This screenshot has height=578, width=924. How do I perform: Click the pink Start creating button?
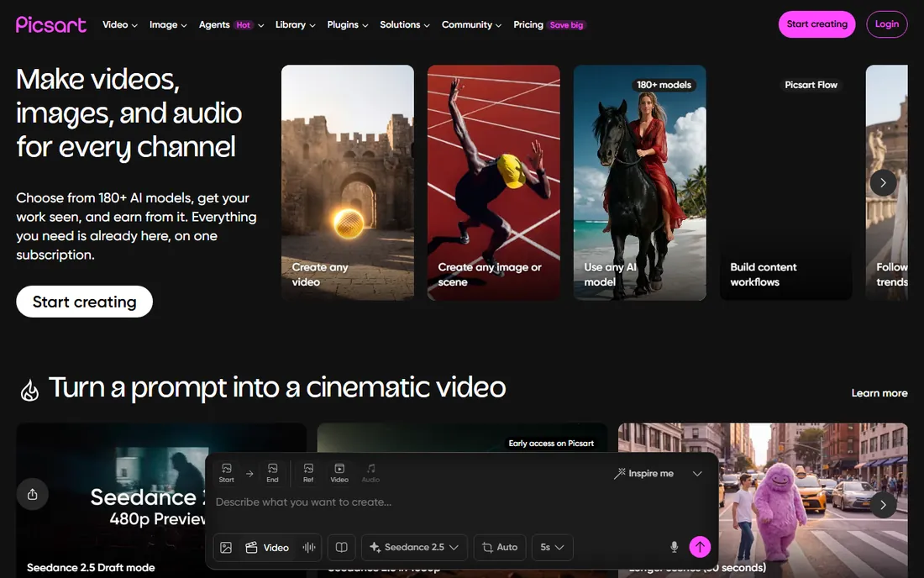[x=816, y=24]
